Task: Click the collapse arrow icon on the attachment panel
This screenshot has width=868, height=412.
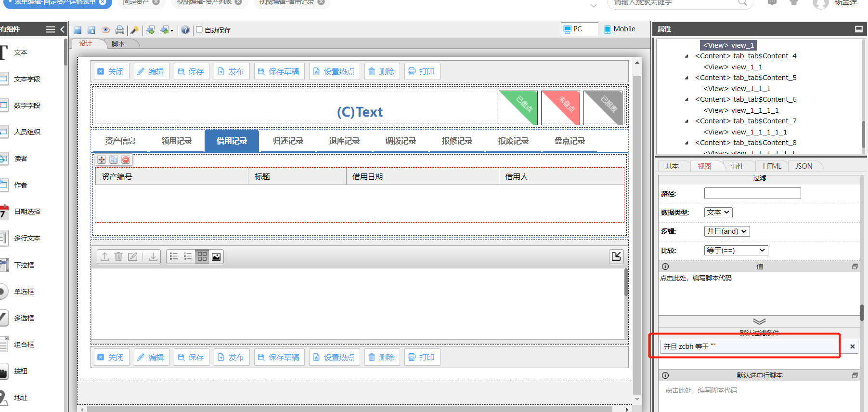Action: click(616, 256)
